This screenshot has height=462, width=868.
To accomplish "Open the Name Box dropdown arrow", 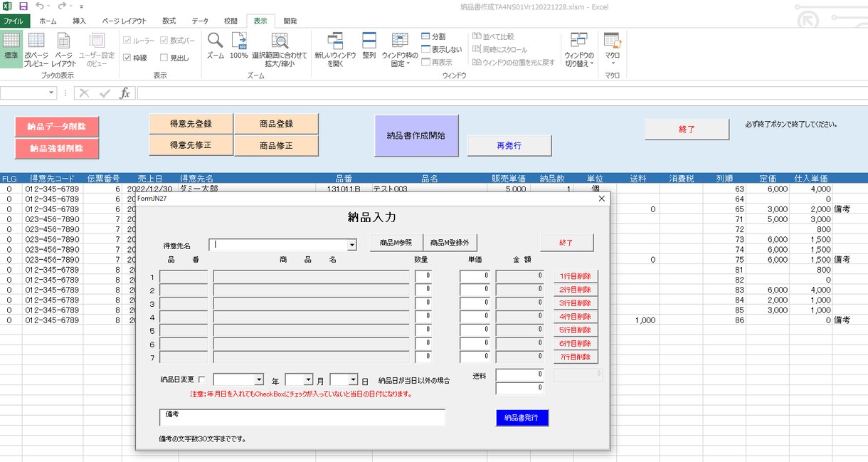I will coord(51,93).
